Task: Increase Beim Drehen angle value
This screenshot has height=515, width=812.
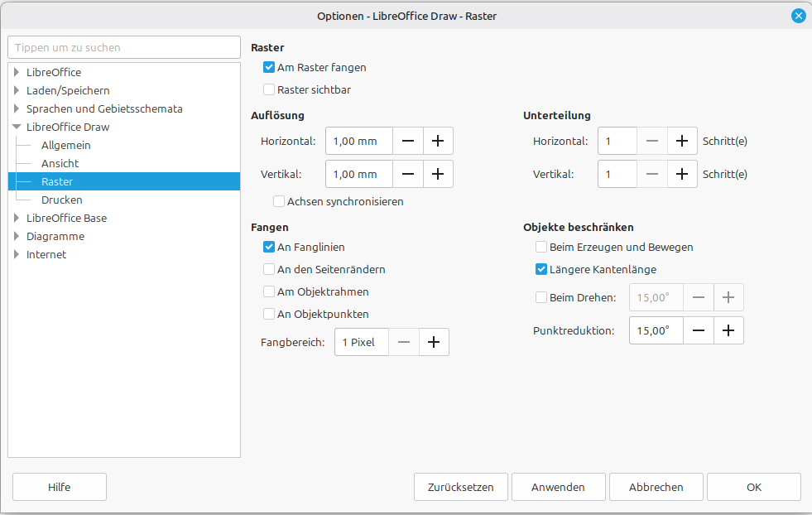Action: click(x=728, y=297)
